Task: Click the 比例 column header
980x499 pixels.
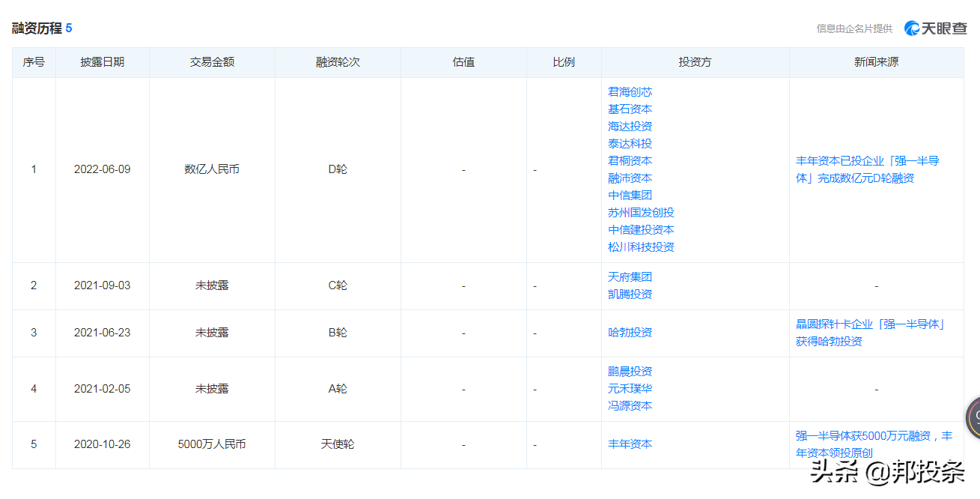Action: 564,62
